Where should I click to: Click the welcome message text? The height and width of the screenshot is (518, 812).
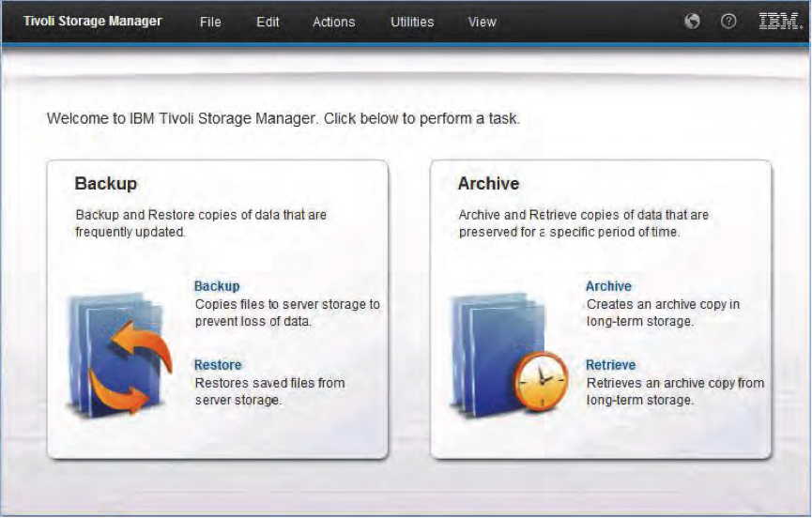(283, 118)
